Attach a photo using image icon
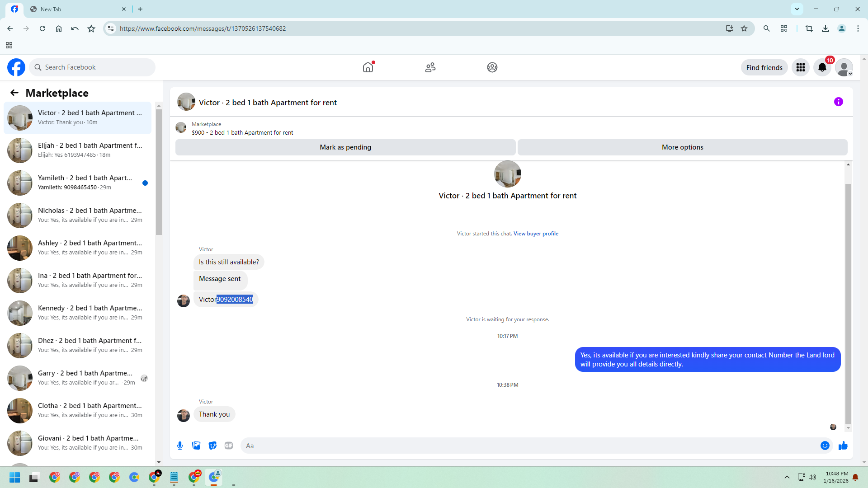This screenshot has width=868, height=488. tap(196, 446)
